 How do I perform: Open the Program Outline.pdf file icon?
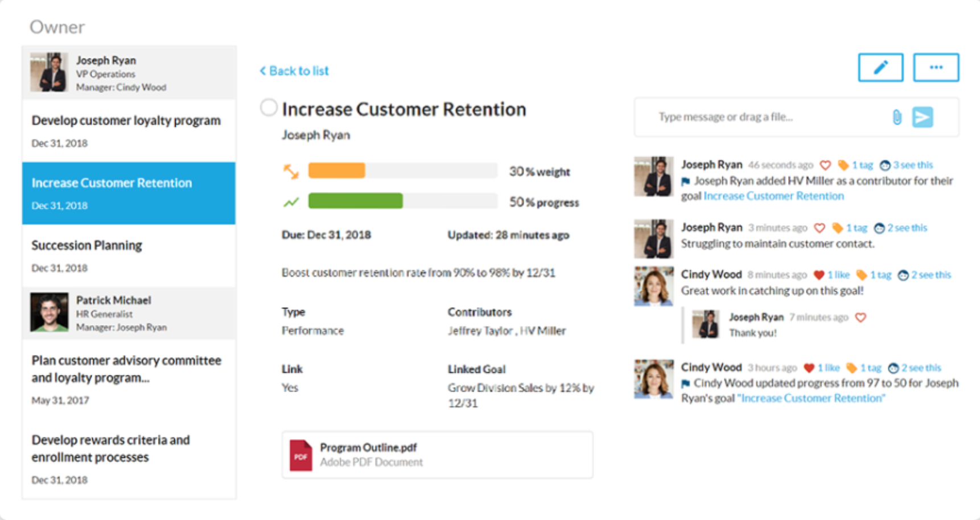(300, 455)
